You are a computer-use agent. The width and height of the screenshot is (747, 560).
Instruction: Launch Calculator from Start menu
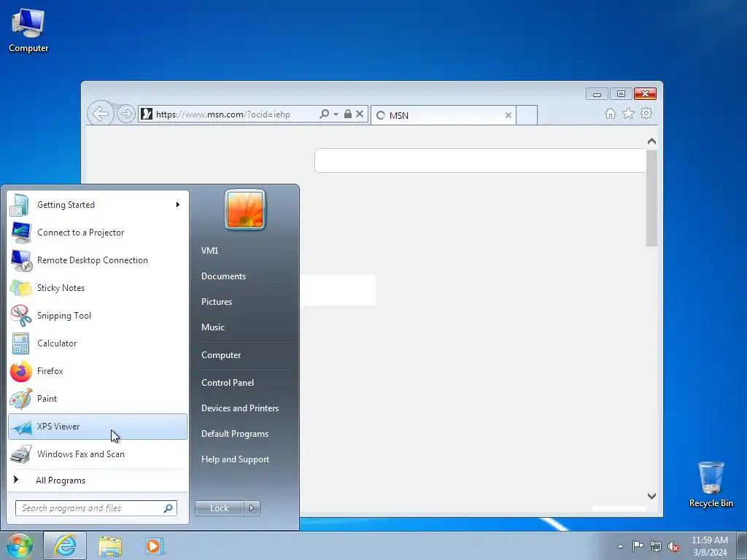click(98, 343)
